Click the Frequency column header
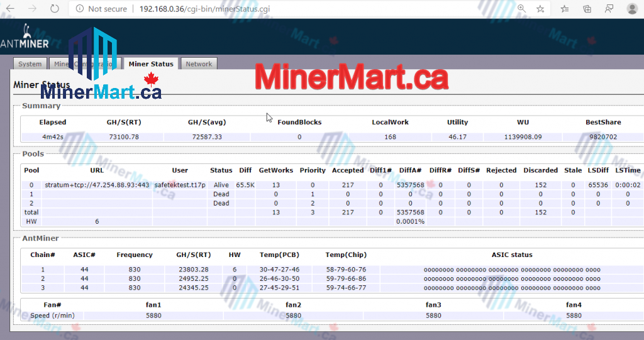The height and width of the screenshot is (340, 644). tap(135, 255)
